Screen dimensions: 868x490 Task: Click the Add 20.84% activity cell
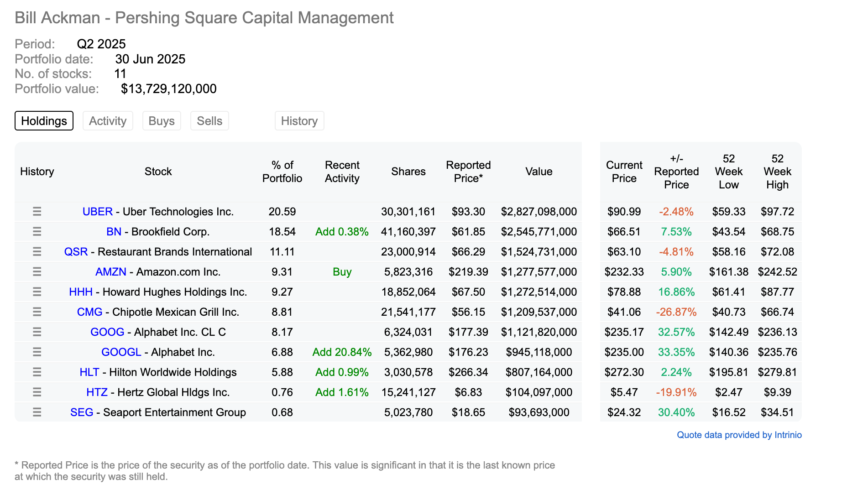(342, 352)
